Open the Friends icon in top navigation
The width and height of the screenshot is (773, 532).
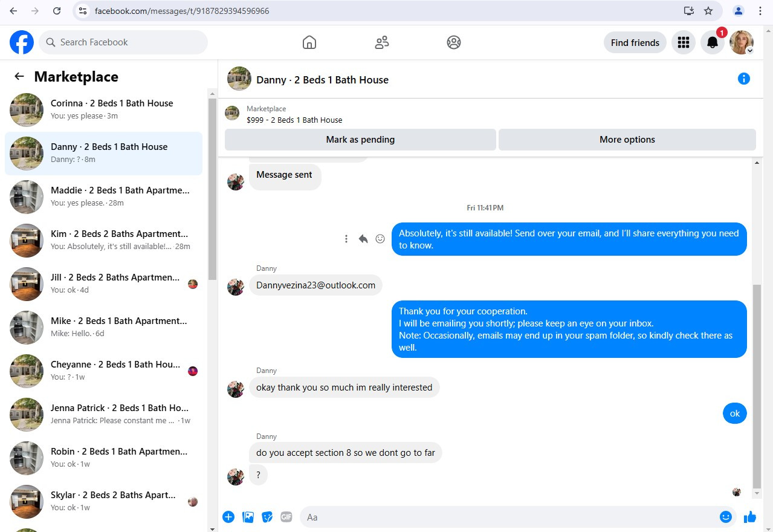coord(381,42)
